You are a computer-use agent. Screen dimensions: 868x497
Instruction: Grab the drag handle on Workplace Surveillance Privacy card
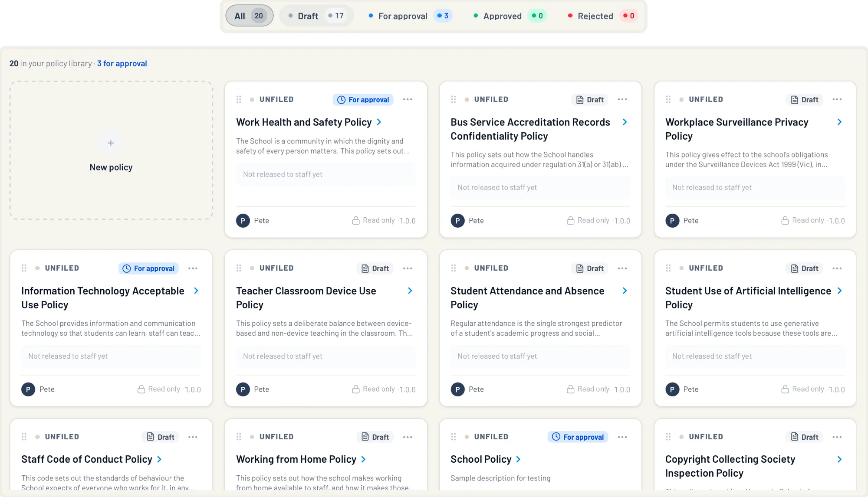coord(668,99)
